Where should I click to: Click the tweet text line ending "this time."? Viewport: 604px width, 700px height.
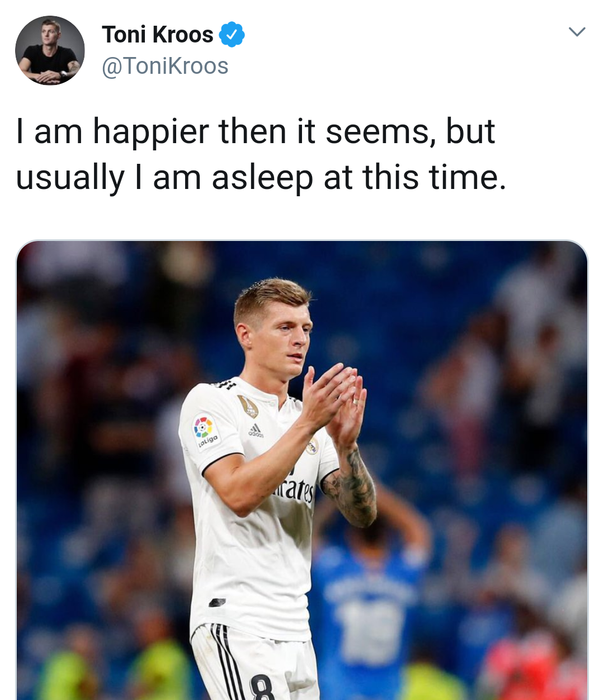(x=261, y=178)
